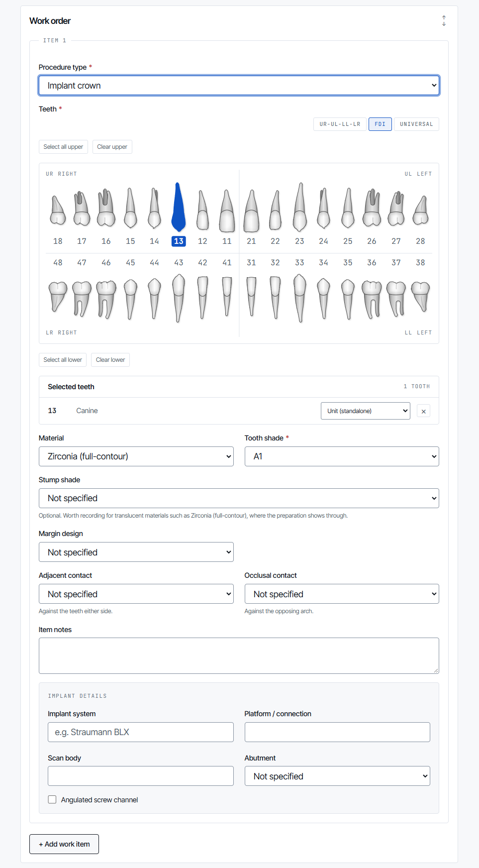Select upper left canine 23
Viewport: 479px width, 868px height.
point(299,214)
